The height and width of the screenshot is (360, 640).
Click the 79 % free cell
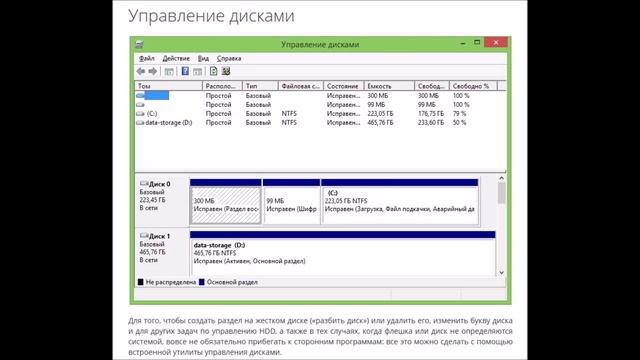coord(460,113)
